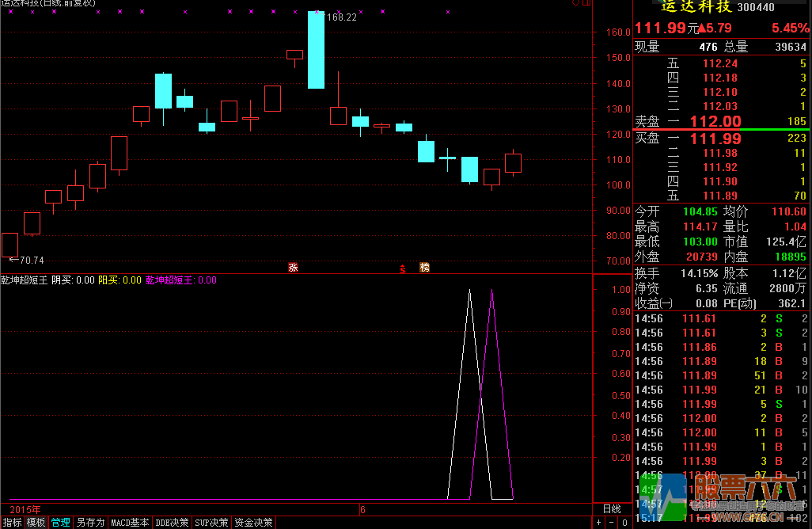
Task: Click ask-three price 112.10
Action: (720, 92)
